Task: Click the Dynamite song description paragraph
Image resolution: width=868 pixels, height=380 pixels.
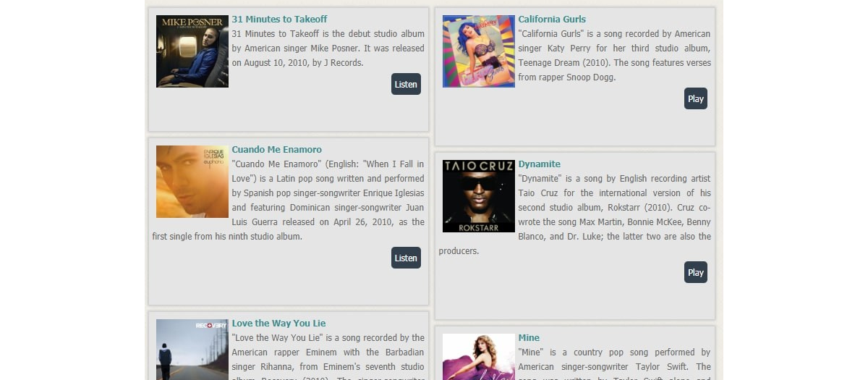Action: pyautogui.click(x=575, y=215)
